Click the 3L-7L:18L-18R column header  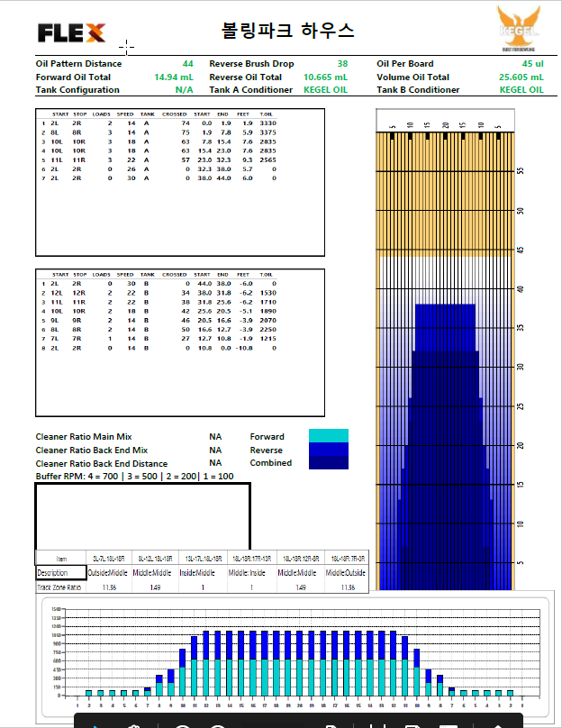pos(109,559)
